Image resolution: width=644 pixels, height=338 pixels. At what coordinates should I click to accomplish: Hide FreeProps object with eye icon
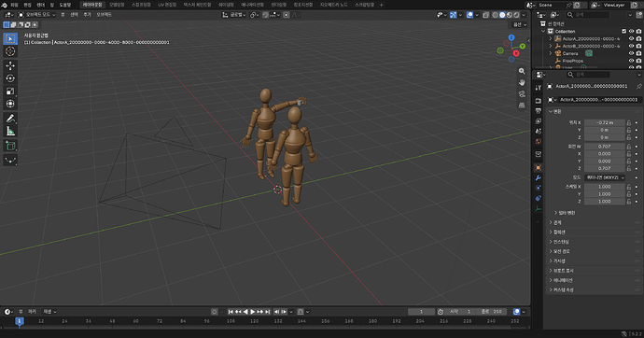631,61
